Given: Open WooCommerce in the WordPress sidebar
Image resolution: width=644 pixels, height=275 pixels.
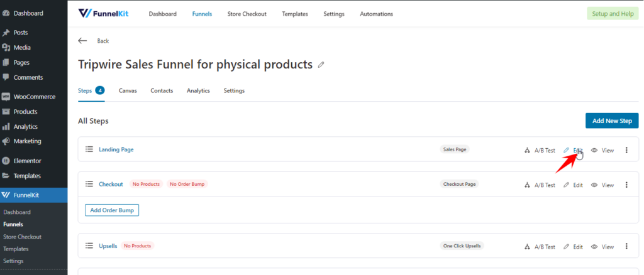Looking at the screenshot, I should coord(34,97).
